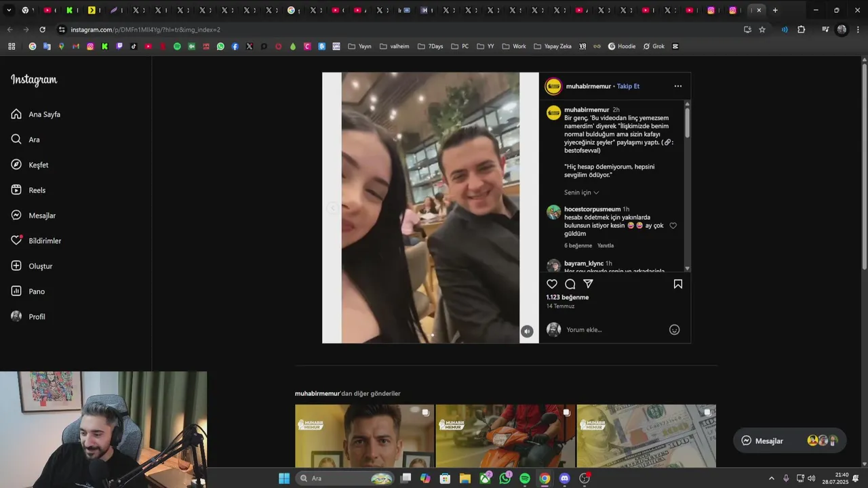
Task: Open Ara search in Instagram sidebar
Action: [x=26, y=140]
